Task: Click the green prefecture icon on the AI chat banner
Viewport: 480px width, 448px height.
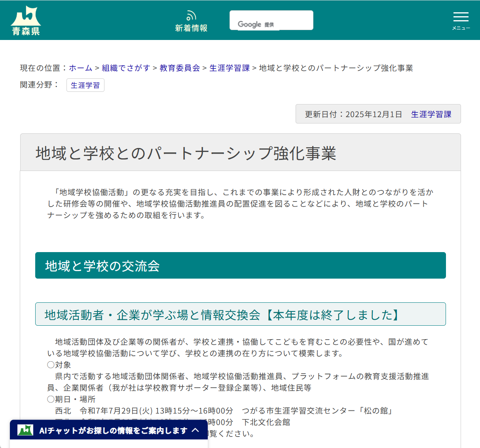Action: [25, 430]
